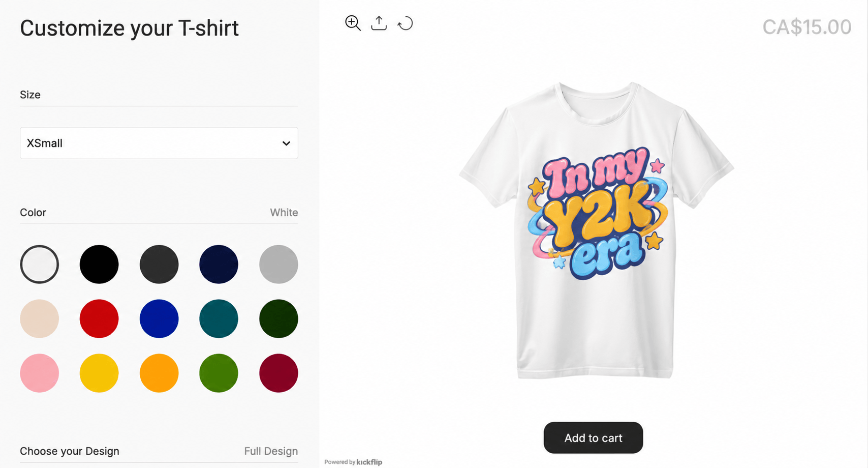Open the XSmall size dropdown

point(159,143)
